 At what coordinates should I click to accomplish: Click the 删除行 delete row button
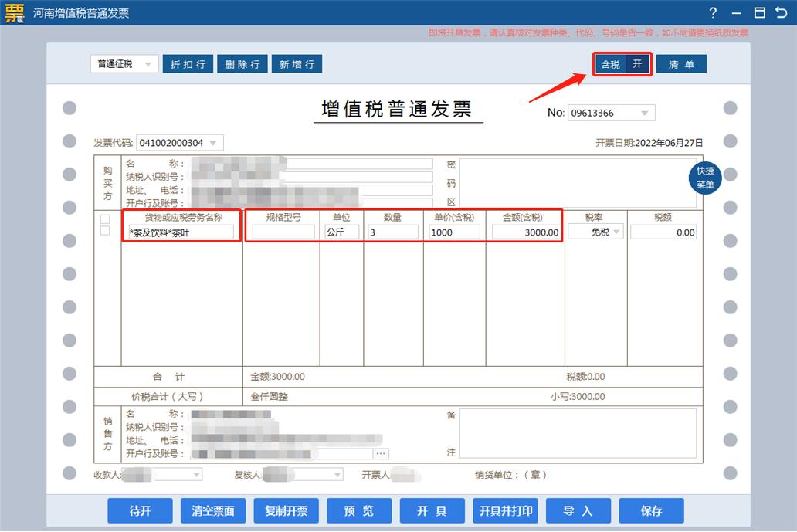(x=242, y=63)
